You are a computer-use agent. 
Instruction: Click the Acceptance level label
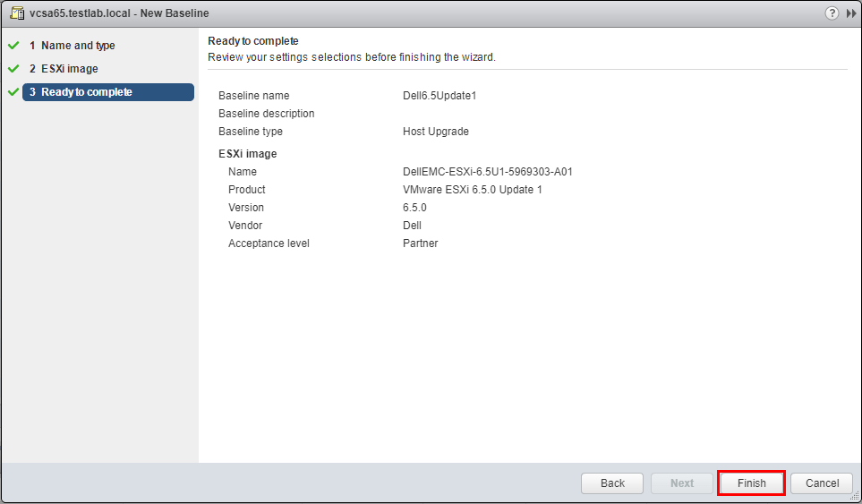coord(269,243)
